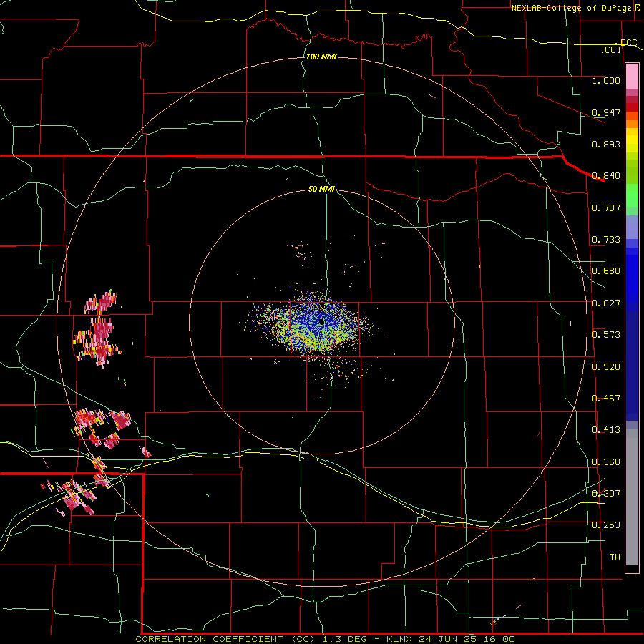Click the black radar site dot at map center
Screen dimensions: 644x644
[x=321, y=322]
